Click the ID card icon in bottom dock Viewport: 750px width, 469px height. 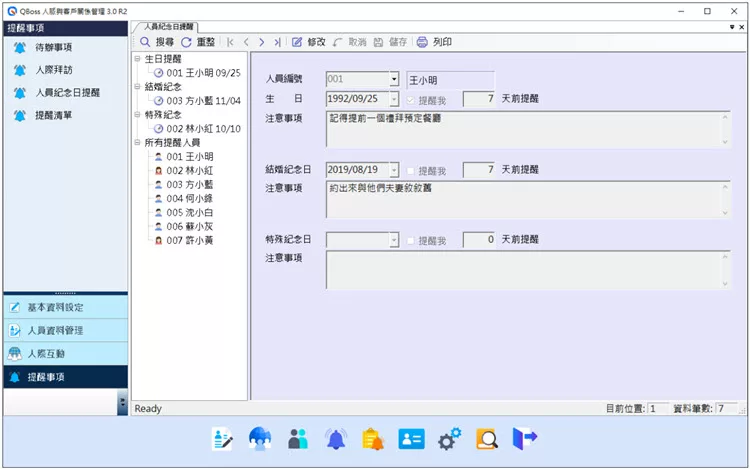pyautogui.click(x=411, y=438)
